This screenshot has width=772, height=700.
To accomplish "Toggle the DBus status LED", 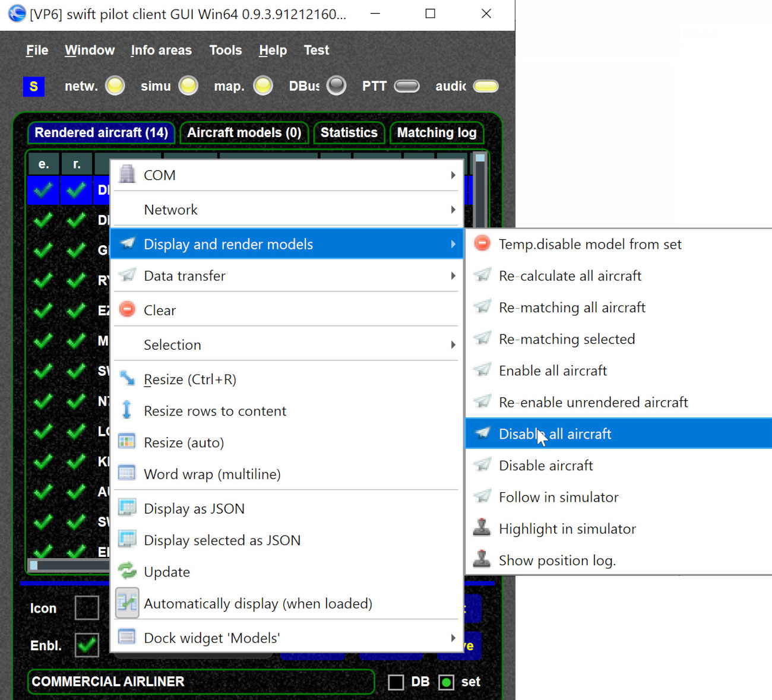I will pyautogui.click(x=337, y=86).
